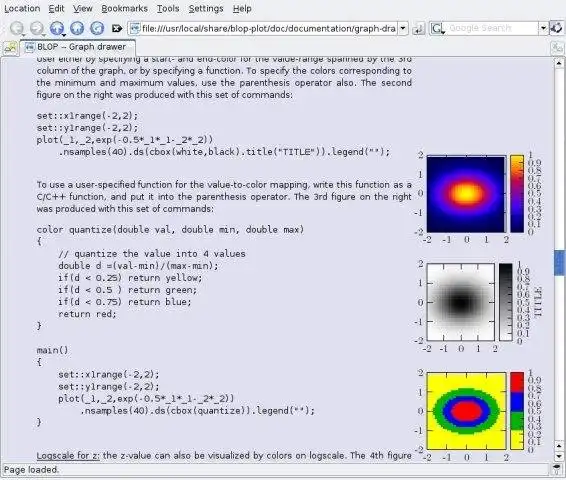Open the View menu
Viewport: 566px width, 480px height.
(x=83, y=8)
